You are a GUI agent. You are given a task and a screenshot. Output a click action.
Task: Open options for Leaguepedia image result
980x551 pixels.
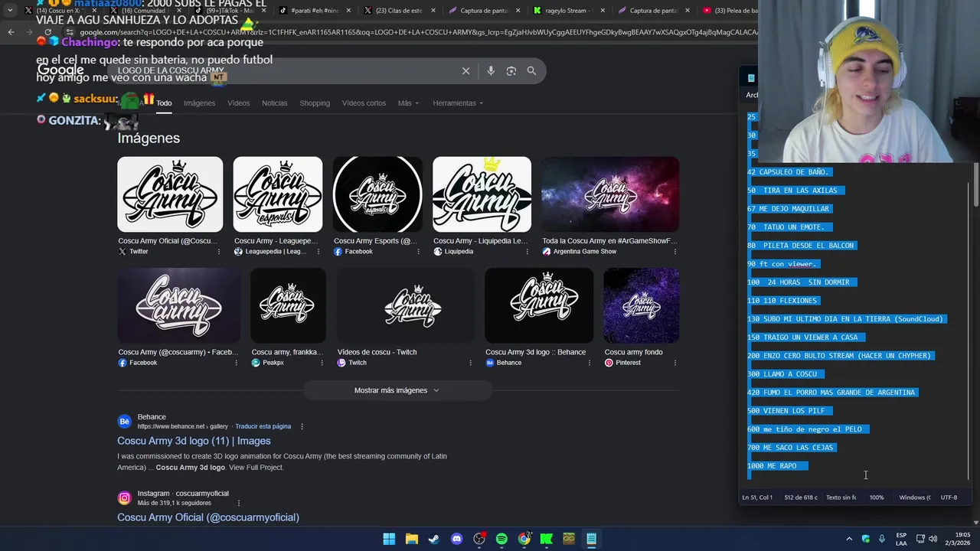click(x=318, y=252)
